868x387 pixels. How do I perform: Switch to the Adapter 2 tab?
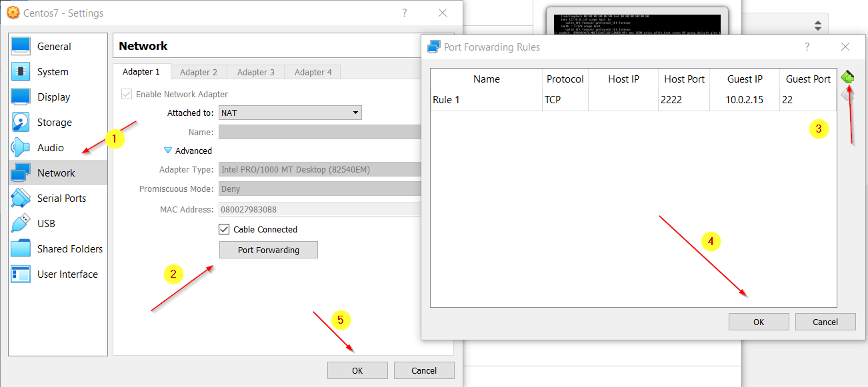click(199, 72)
